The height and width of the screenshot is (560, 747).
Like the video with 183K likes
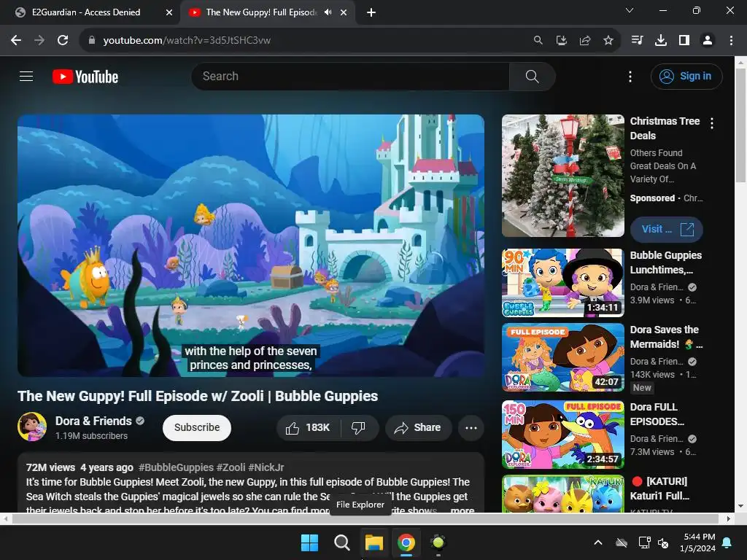click(309, 427)
